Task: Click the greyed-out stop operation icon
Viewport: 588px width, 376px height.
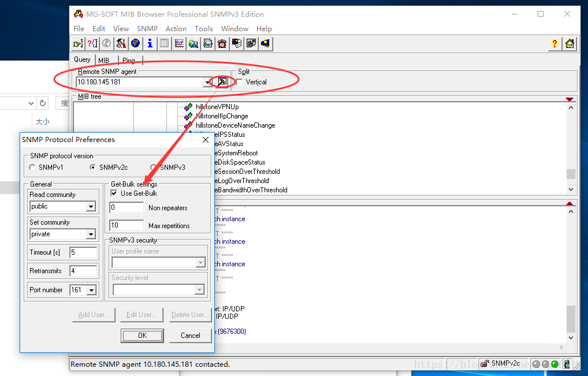Action: click(106, 43)
